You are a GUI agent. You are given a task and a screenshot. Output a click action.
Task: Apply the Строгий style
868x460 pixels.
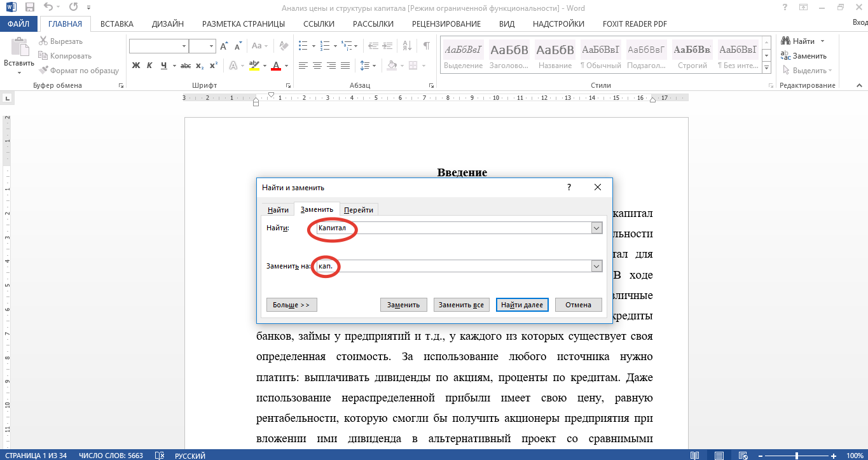pyautogui.click(x=692, y=56)
